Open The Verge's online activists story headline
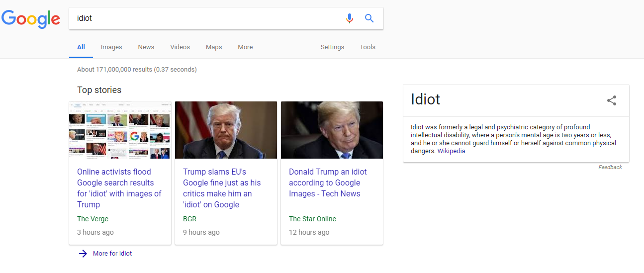The height and width of the screenshot is (273, 644). 119,188
